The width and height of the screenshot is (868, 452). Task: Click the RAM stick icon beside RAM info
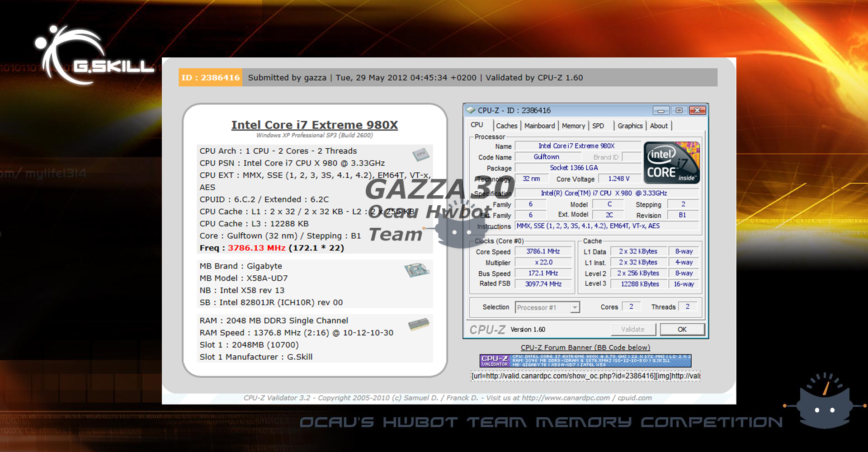coord(419,324)
